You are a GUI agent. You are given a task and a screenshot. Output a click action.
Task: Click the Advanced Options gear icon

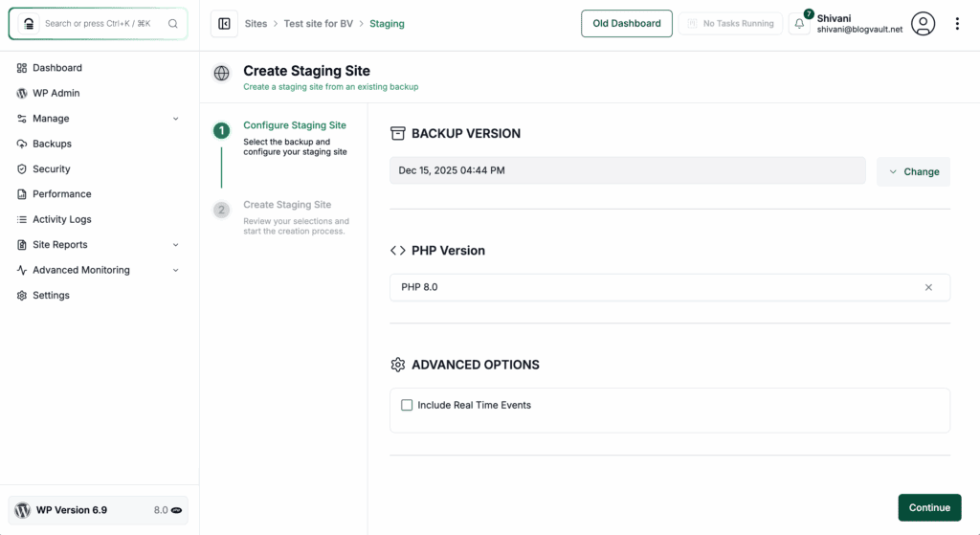[x=397, y=365]
